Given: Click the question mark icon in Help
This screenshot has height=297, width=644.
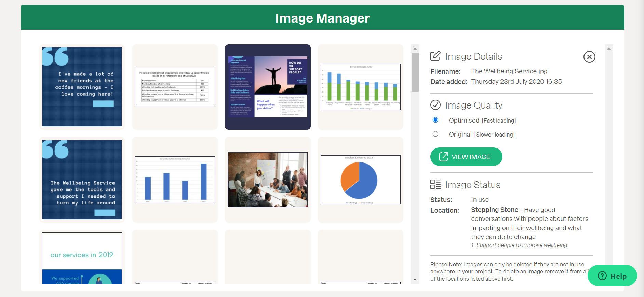Looking at the screenshot, I should pyautogui.click(x=602, y=276).
